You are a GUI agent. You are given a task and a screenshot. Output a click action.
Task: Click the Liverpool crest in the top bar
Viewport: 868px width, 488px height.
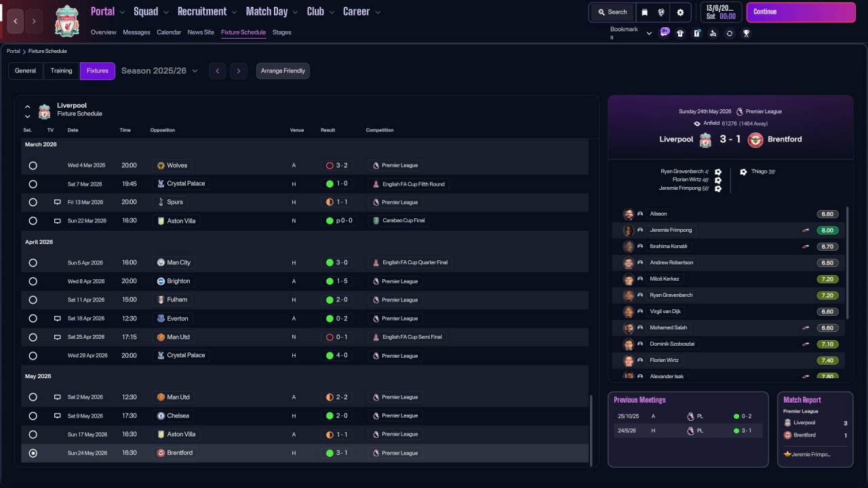67,20
